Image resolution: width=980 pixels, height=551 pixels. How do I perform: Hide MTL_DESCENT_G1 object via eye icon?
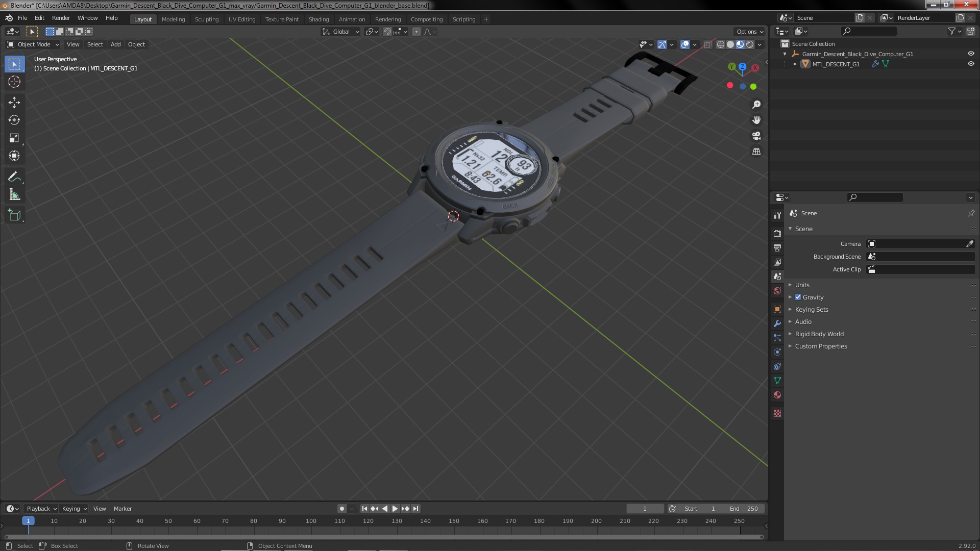click(x=971, y=64)
